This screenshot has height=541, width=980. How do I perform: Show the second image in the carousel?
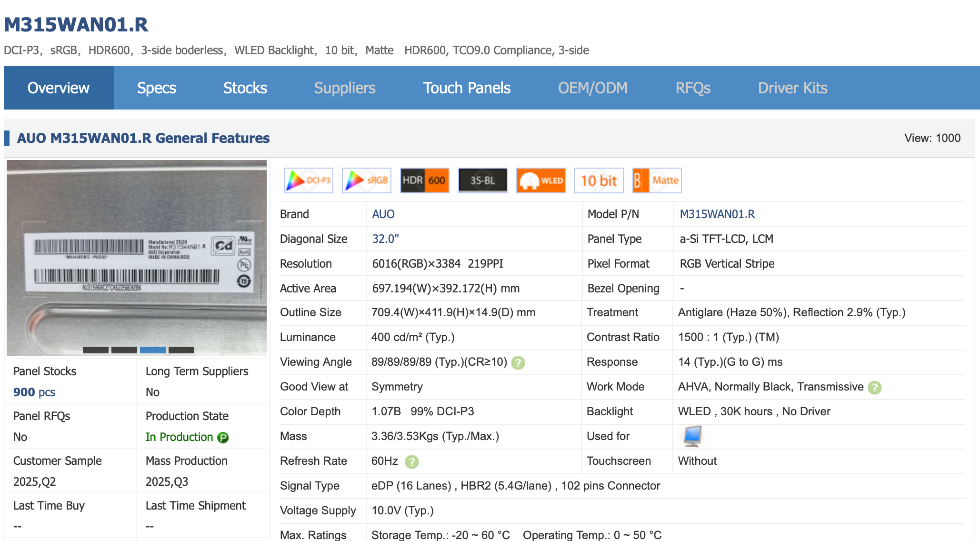pyautogui.click(x=124, y=350)
